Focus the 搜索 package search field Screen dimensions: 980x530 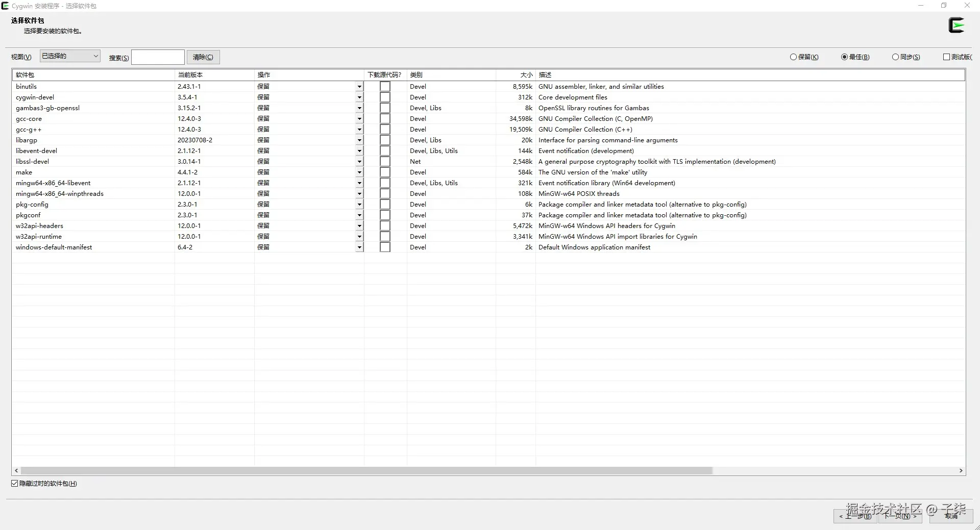coord(158,57)
